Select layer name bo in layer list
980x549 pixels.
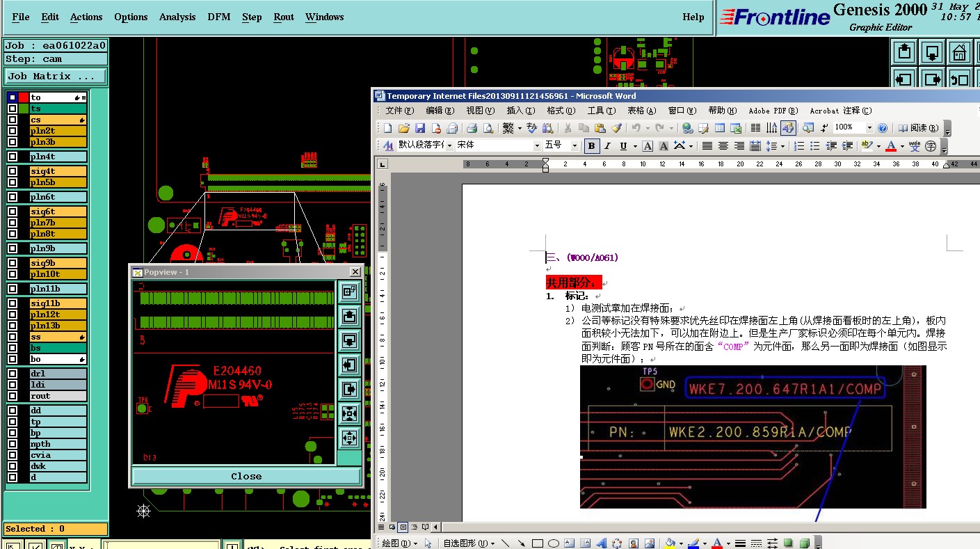click(58, 359)
